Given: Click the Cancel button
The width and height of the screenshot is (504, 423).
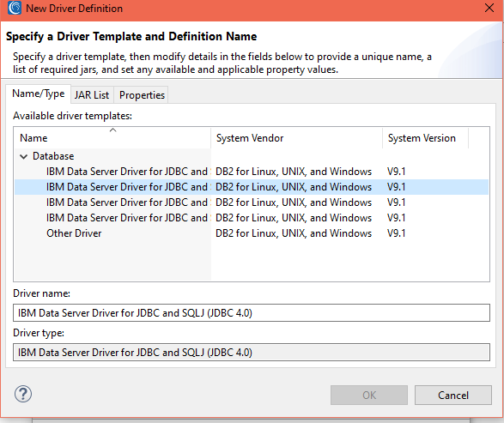Looking at the screenshot, I should (x=452, y=395).
